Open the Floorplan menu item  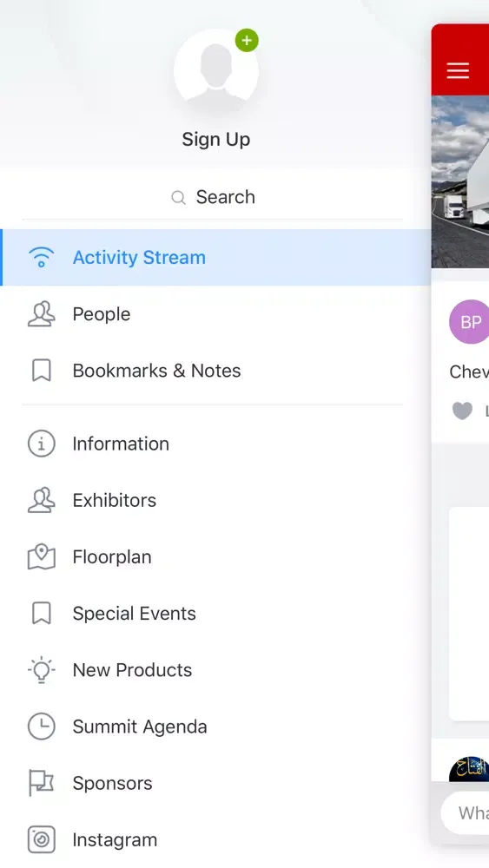(x=215, y=557)
